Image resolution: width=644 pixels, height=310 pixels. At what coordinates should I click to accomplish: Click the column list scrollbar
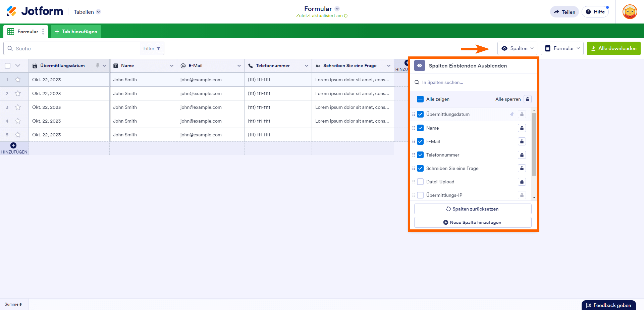pyautogui.click(x=534, y=144)
